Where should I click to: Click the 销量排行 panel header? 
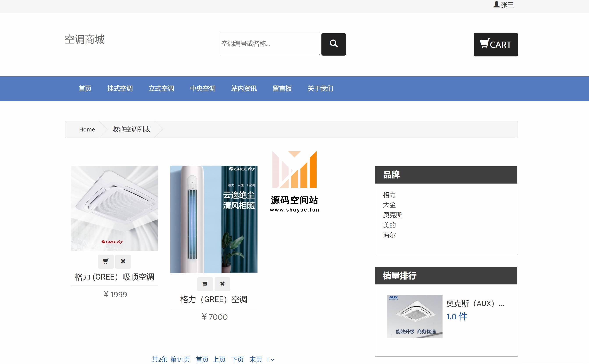(x=446, y=276)
